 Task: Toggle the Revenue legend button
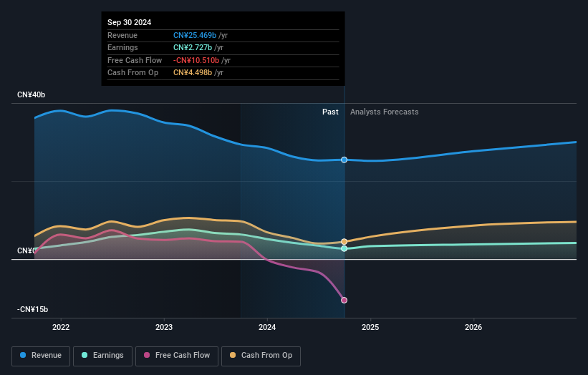click(41, 356)
